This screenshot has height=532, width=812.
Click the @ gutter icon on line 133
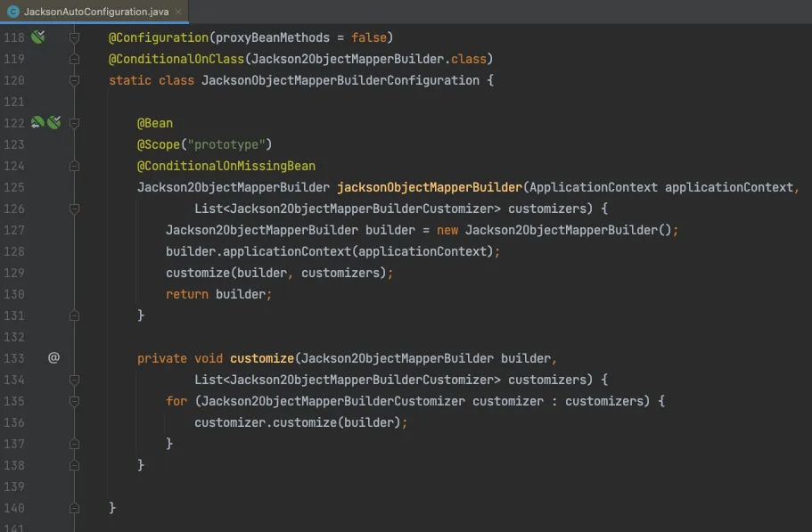tap(53, 357)
